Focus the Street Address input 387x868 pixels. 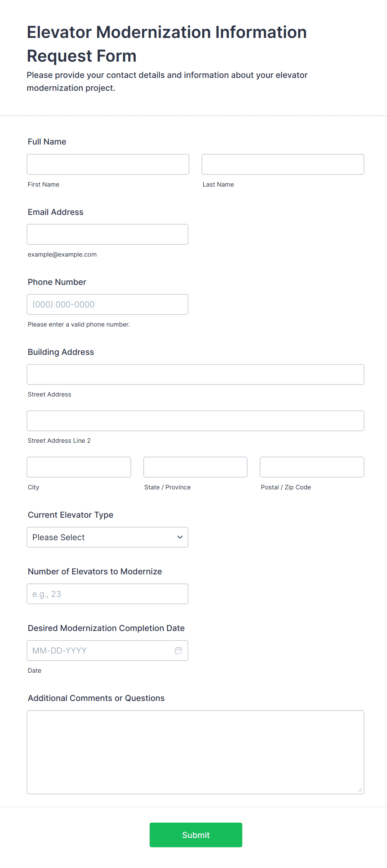coord(195,374)
